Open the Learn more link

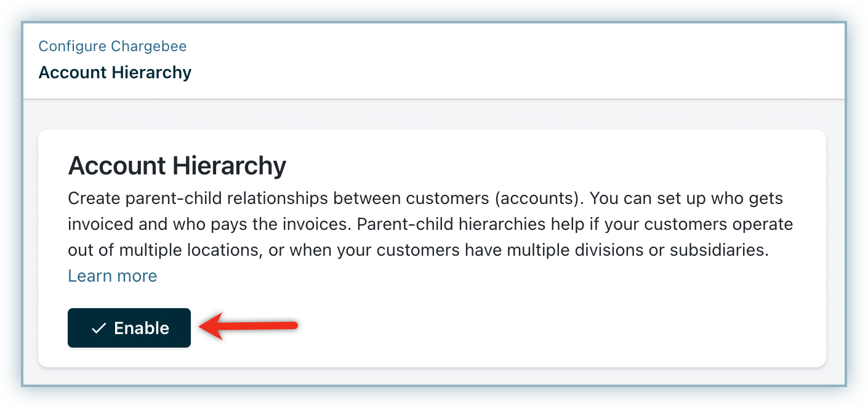tap(113, 275)
